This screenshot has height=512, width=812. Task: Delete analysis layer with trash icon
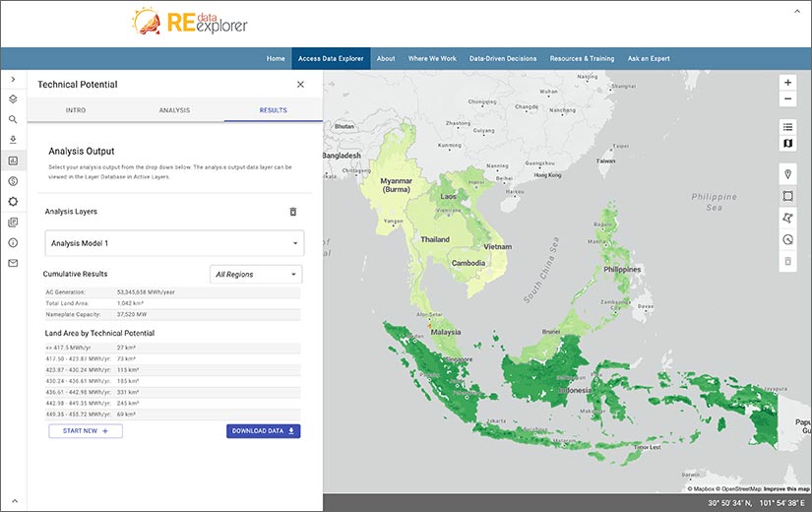pyautogui.click(x=292, y=212)
